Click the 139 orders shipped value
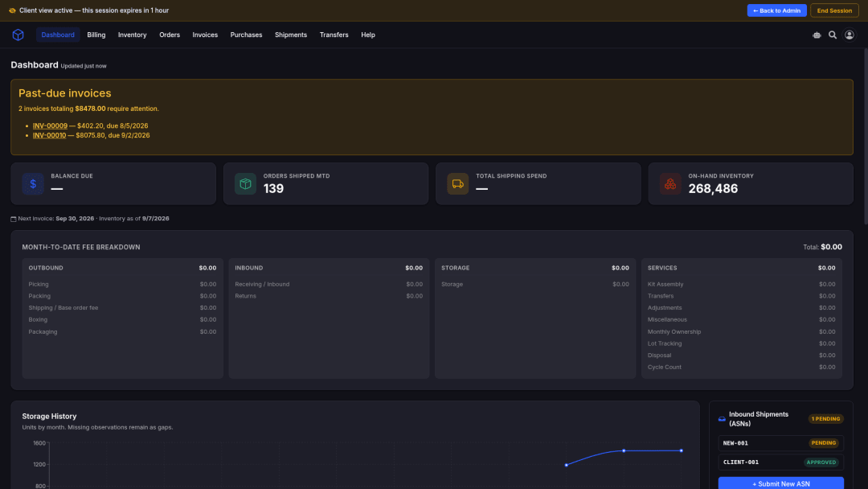Screen dimensions: 868x489 click(x=273, y=189)
